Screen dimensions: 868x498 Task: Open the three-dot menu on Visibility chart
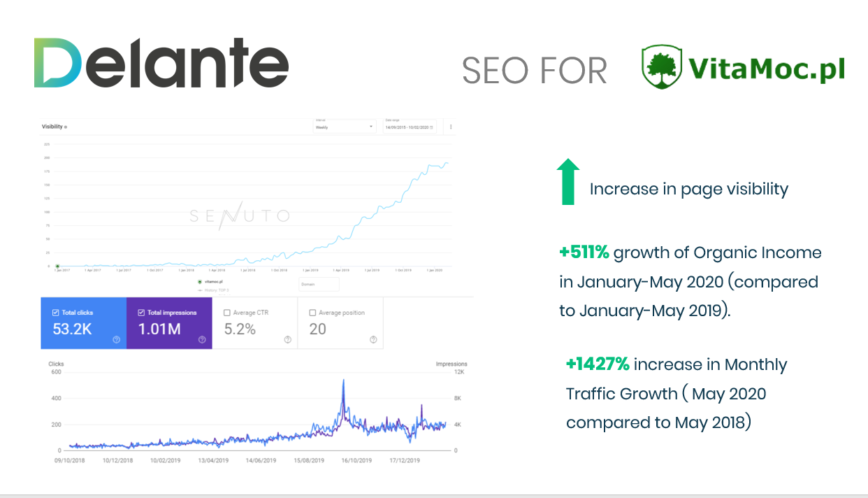[x=451, y=127]
